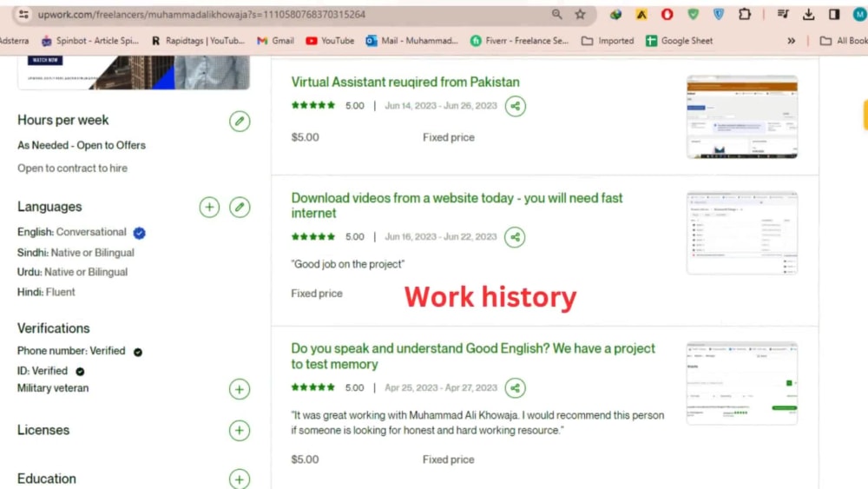Open Adsterra bookmark
Image resolution: width=868 pixels, height=489 pixels.
[x=15, y=41]
